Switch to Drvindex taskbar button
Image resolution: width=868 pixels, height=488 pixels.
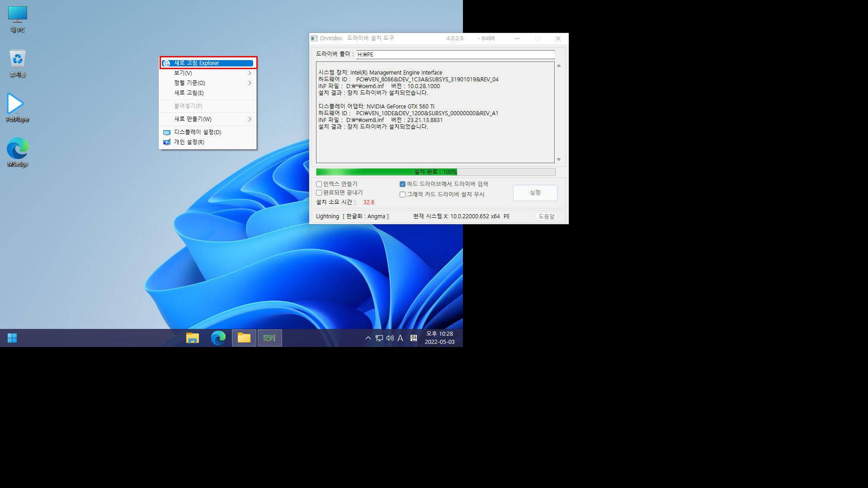[269, 338]
